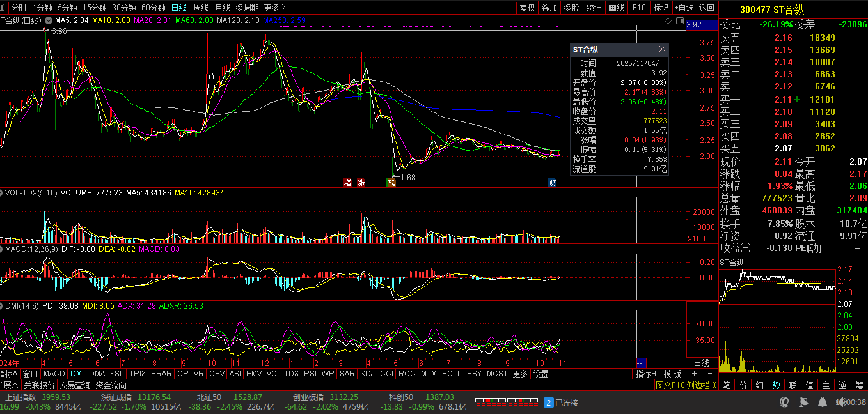868x414 pixels.
Task: Click the round dropdown icon beside ST合纵(日线)
Action: [48, 20]
